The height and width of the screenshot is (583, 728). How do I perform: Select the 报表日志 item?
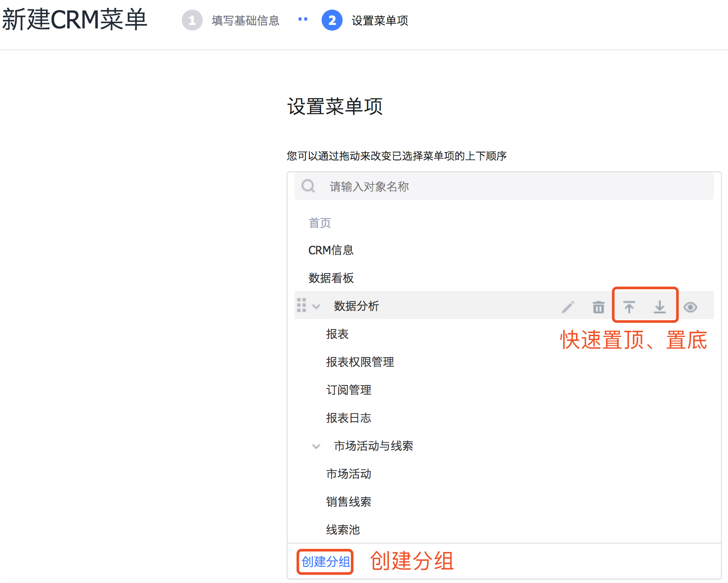point(349,418)
